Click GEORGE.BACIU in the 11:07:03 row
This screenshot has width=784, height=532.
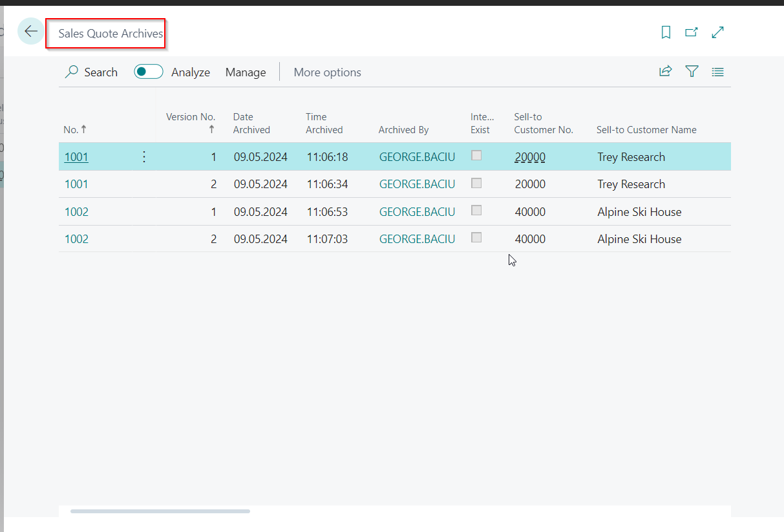coord(417,239)
